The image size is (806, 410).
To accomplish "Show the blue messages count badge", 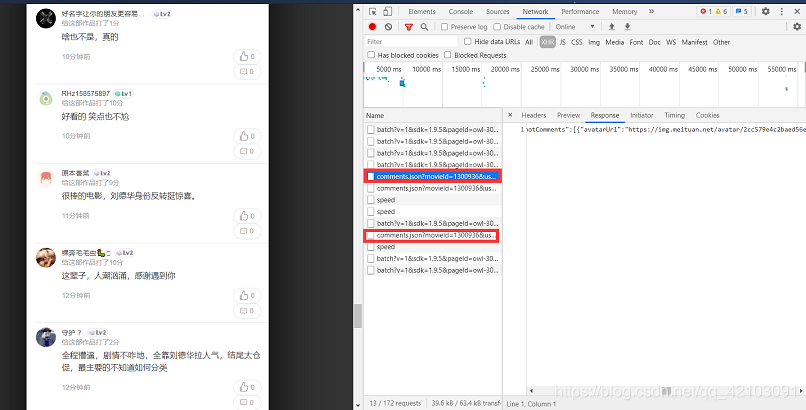I will 741,11.
